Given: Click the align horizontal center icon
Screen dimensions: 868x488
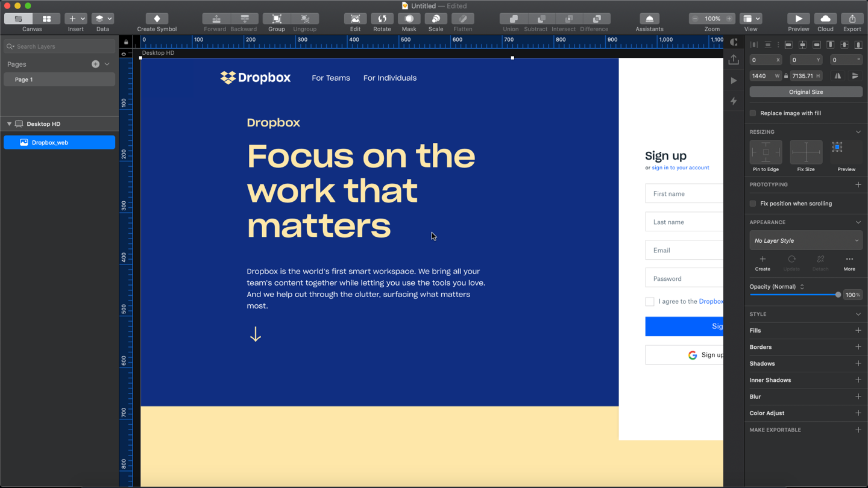Looking at the screenshot, I should [x=802, y=45].
